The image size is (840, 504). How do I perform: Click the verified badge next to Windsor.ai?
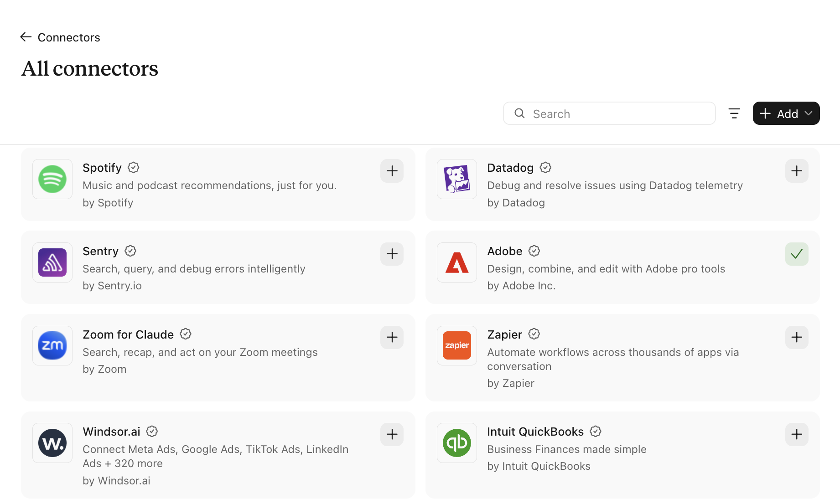point(152,431)
